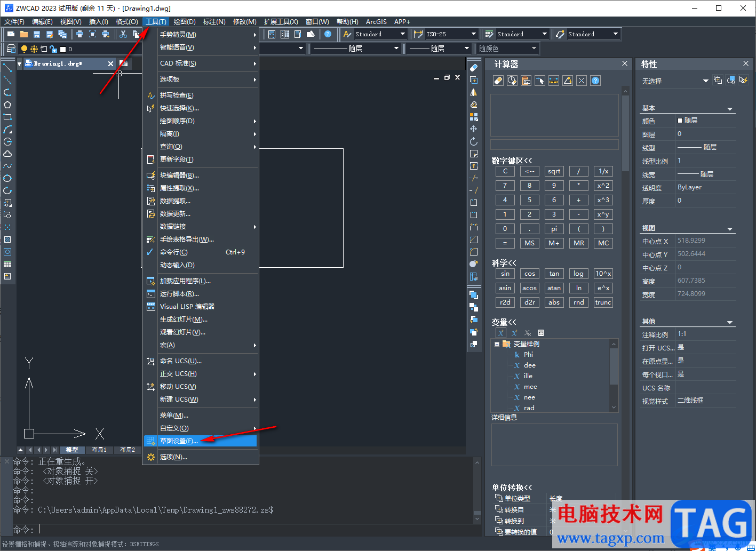Select the Rectangle draw tool
756x551 pixels.
[7, 117]
